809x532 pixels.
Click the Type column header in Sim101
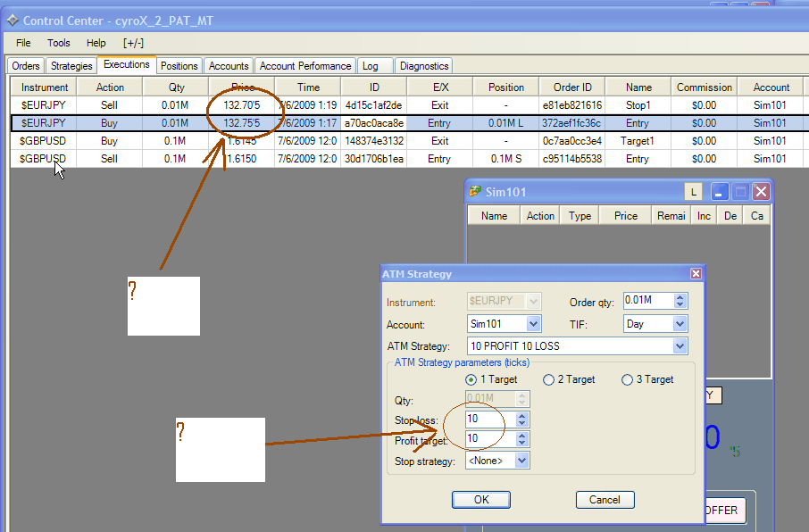(x=580, y=216)
